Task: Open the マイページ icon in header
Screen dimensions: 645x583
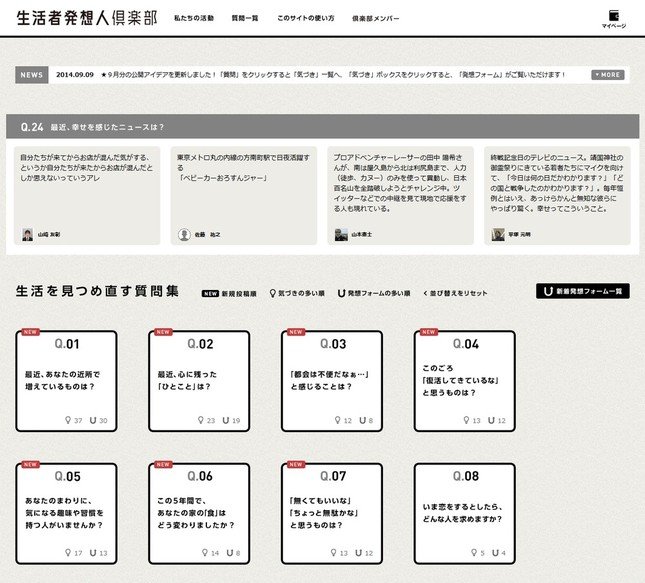Action: (x=614, y=19)
